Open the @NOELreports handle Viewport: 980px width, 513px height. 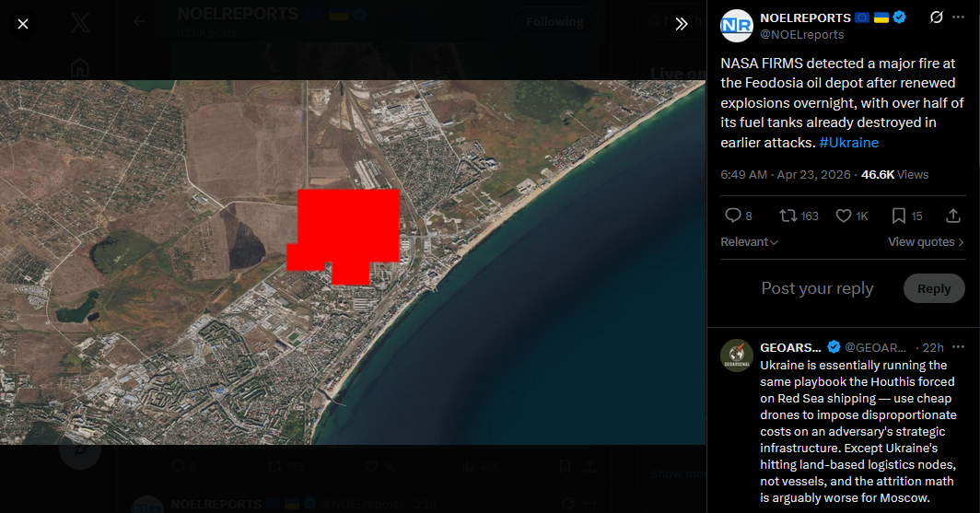click(x=802, y=35)
